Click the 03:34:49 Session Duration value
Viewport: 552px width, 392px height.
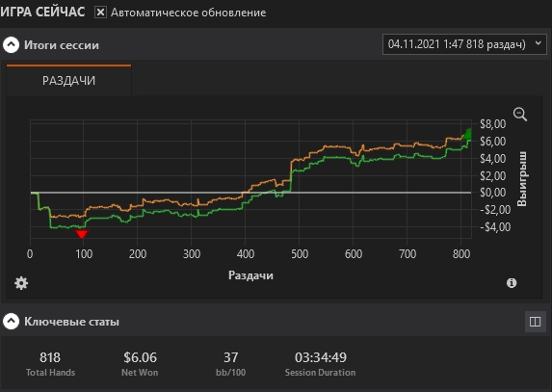pos(321,357)
